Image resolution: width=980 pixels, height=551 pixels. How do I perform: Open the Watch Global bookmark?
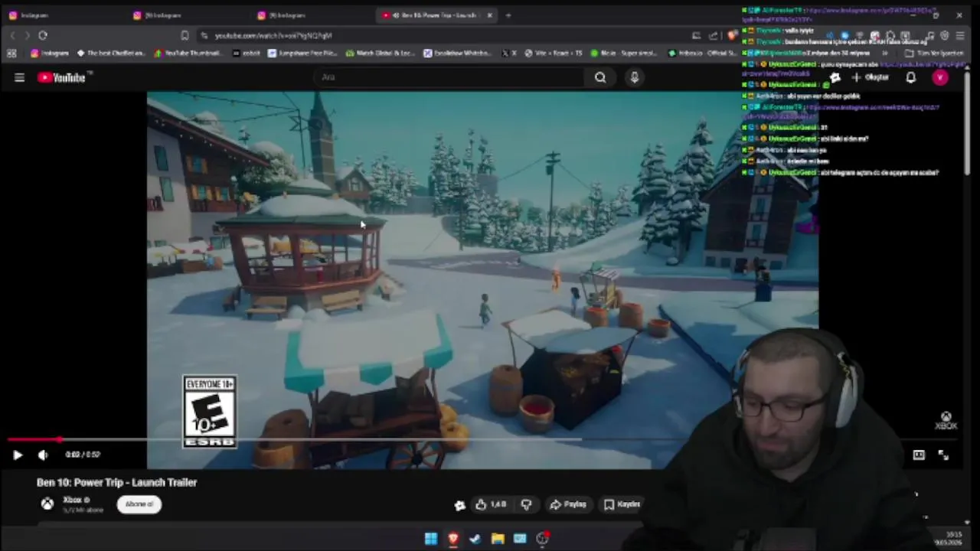click(x=381, y=54)
